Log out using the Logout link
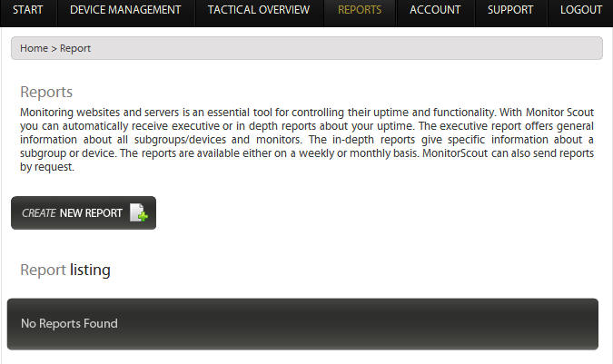This screenshot has width=613, height=364. [581, 11]
